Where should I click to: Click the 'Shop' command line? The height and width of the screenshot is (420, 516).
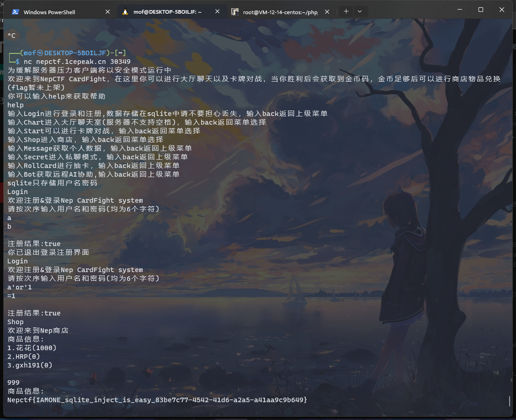[16, 322]
